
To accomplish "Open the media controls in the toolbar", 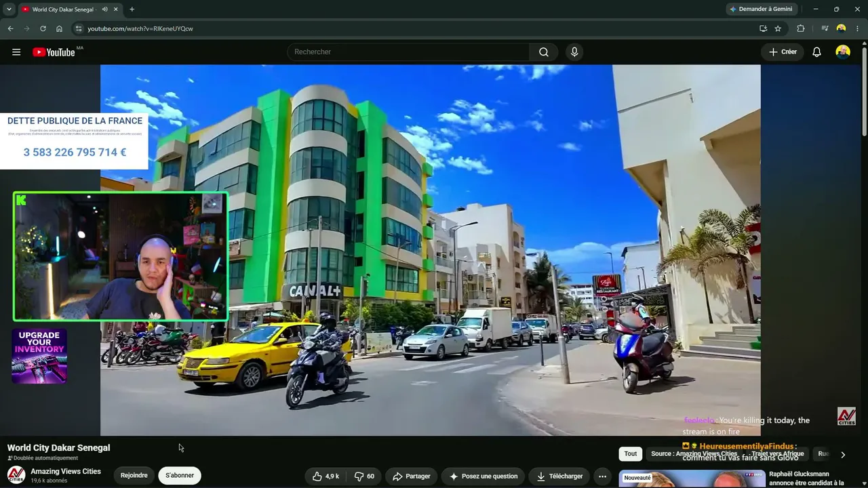I will [825, 28].
